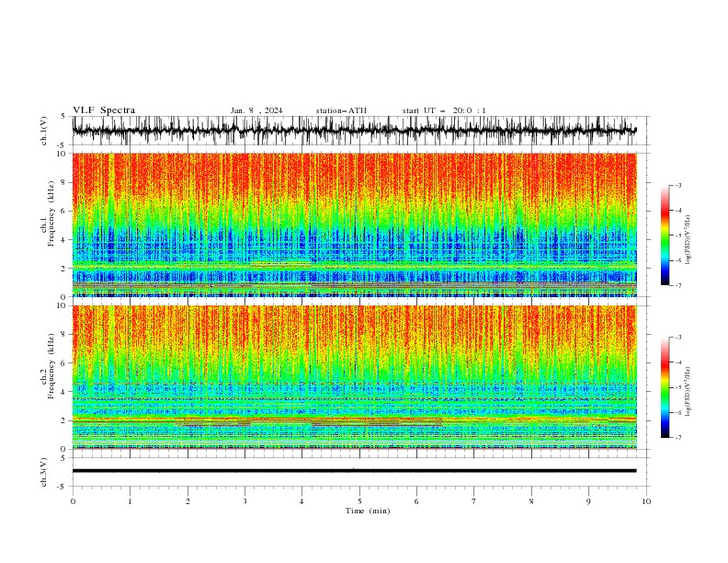Click the "-7" tick on the ch.2 color bar
Image resolution: width=728 pixels, height=563 pixels.
click(677, 438)
